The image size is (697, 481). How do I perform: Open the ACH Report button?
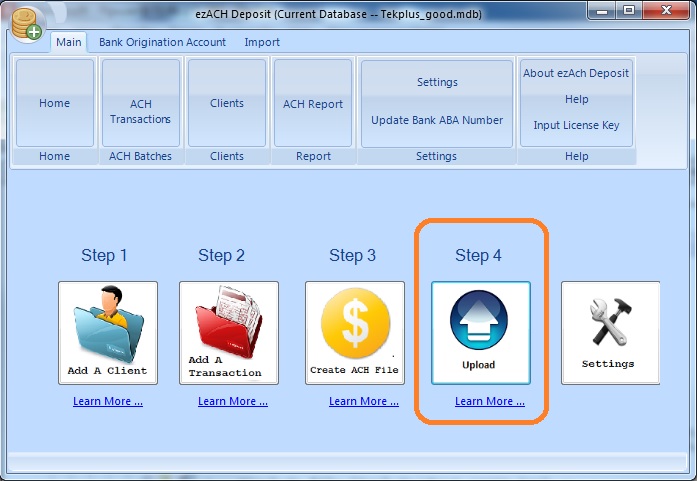pos(313,104)
